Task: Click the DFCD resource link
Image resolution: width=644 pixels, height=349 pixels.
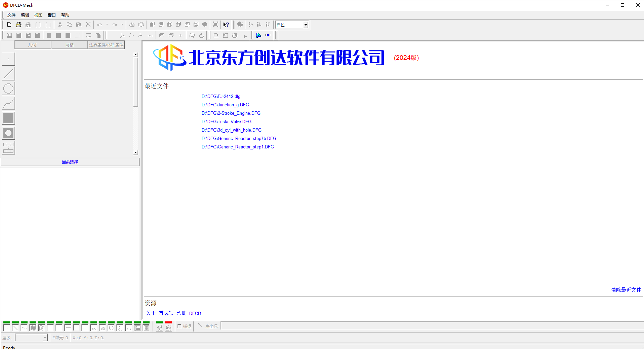Action: click(195, 313)
